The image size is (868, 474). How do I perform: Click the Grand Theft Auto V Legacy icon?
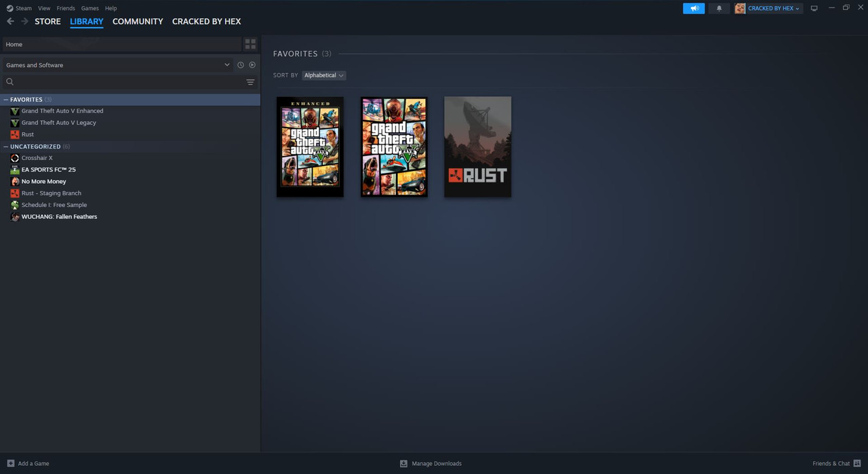point(15,123)
